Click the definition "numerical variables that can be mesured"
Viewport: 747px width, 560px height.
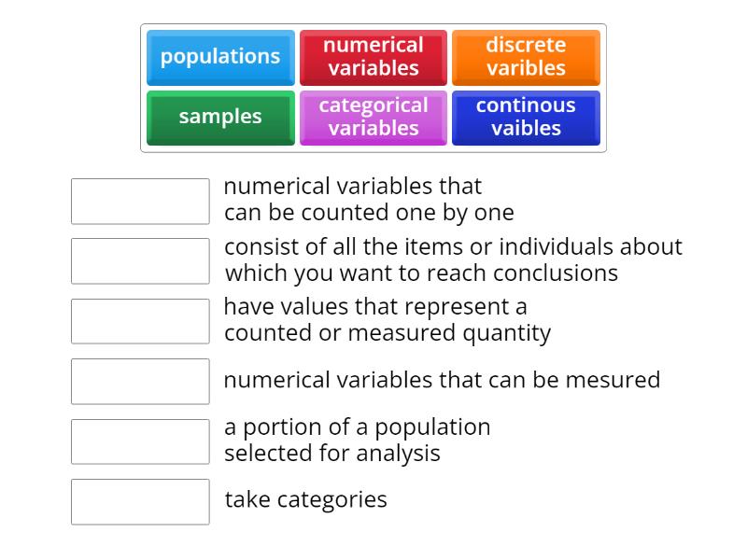pyautogui.click(x=442, y=380)
